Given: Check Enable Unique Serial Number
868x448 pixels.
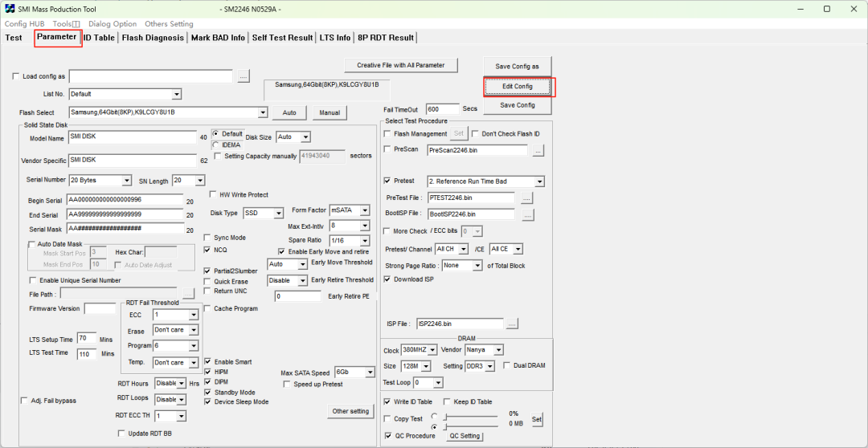Looking at the screenshot, I should click(33, 280).
